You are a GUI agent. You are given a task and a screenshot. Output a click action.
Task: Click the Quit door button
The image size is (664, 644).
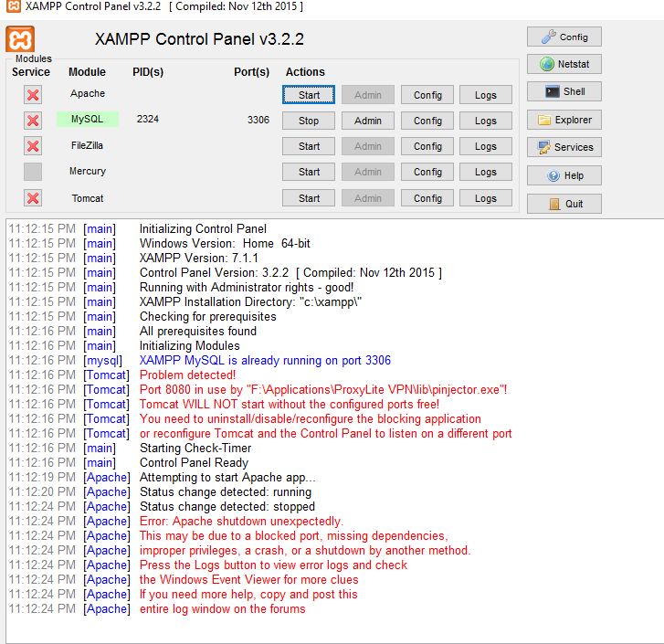click(x=564, y=204)
